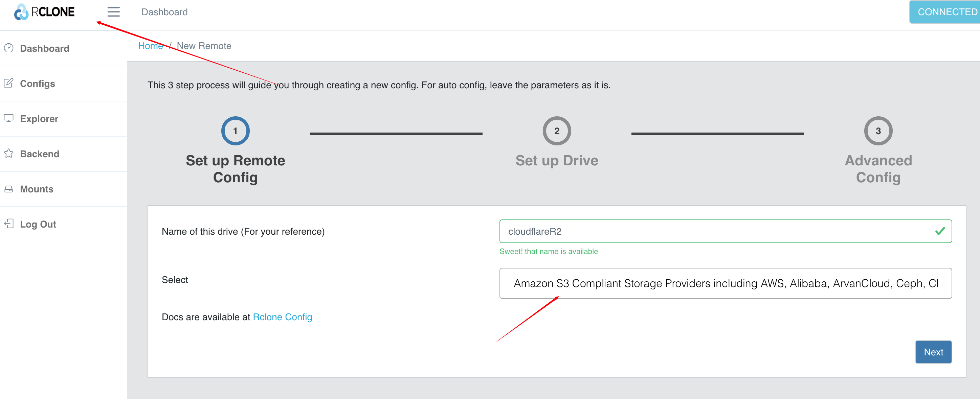Click the Rclone logo icon

point(21,12)
